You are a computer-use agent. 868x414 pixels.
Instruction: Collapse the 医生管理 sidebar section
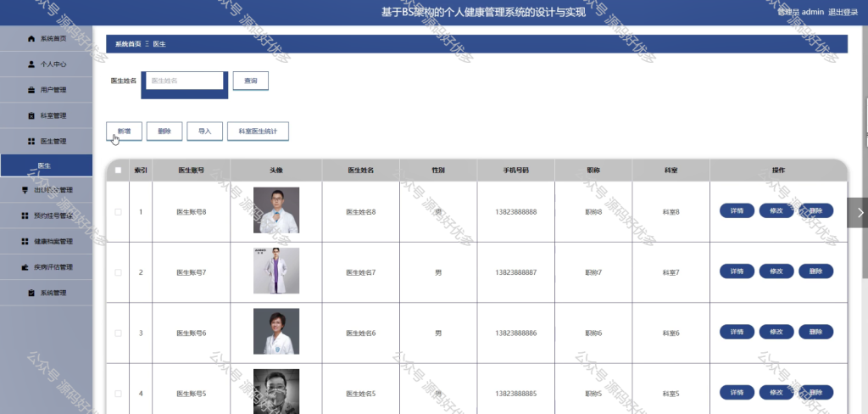click(x=47, y=142)
